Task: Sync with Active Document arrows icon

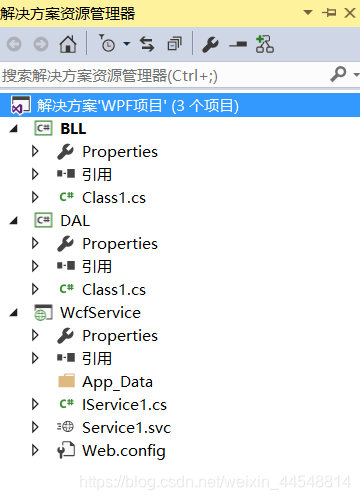Action: pos(147,44)
